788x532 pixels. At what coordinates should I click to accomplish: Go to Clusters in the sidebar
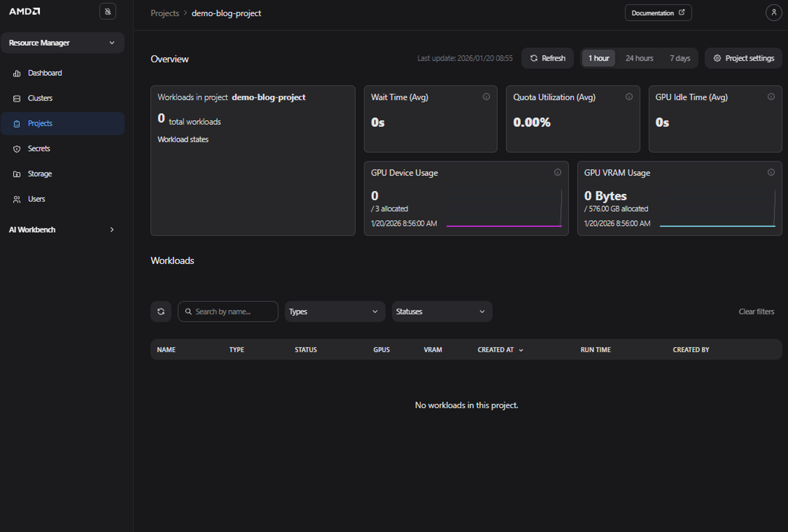(40, 98)
